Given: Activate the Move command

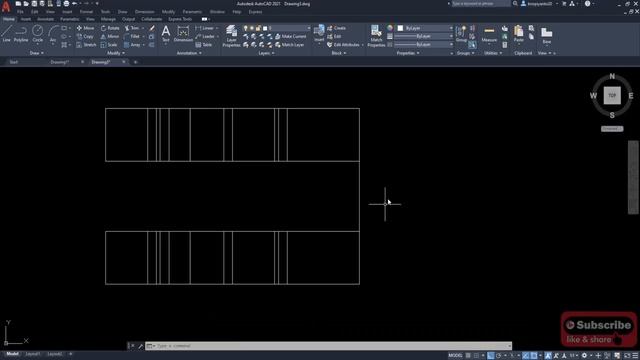Looking at the screenshot, I should point(85,28).
